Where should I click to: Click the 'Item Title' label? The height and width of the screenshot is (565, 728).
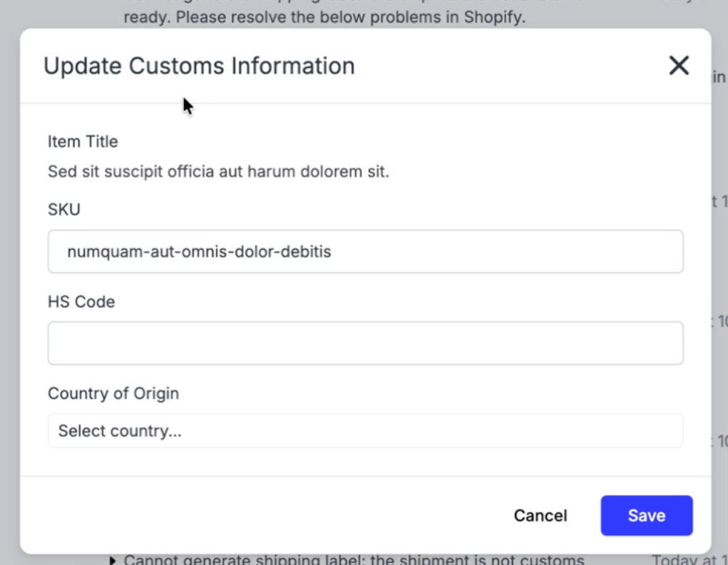point(83,142)
